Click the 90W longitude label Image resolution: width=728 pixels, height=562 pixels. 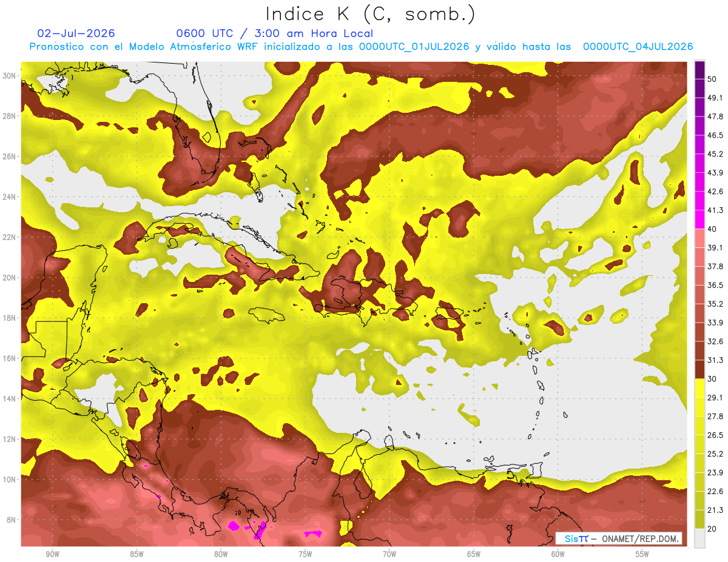click(52, 555)
